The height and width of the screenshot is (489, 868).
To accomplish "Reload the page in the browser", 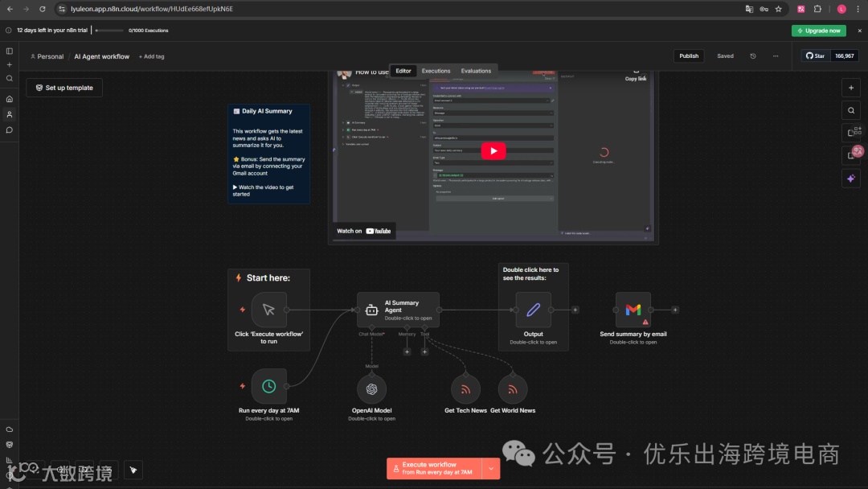I will tap(42, 9).
